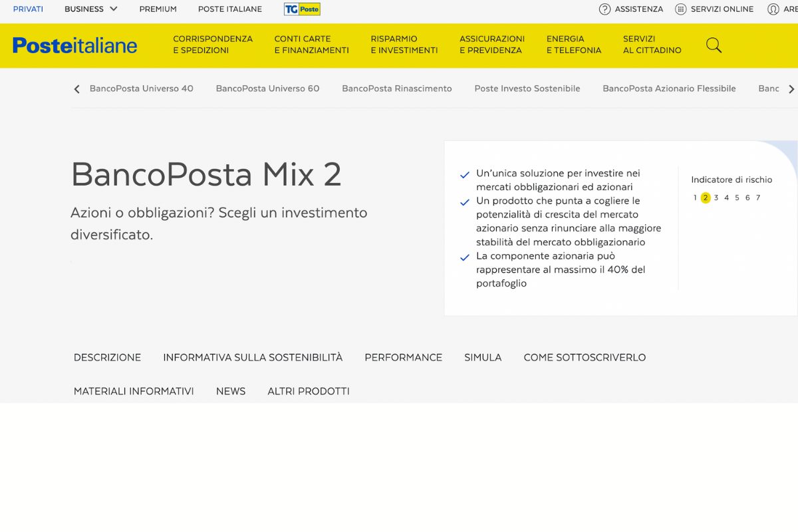Select Poste Investo Sostenibile product
798x532 pixels.
(527, 88)
